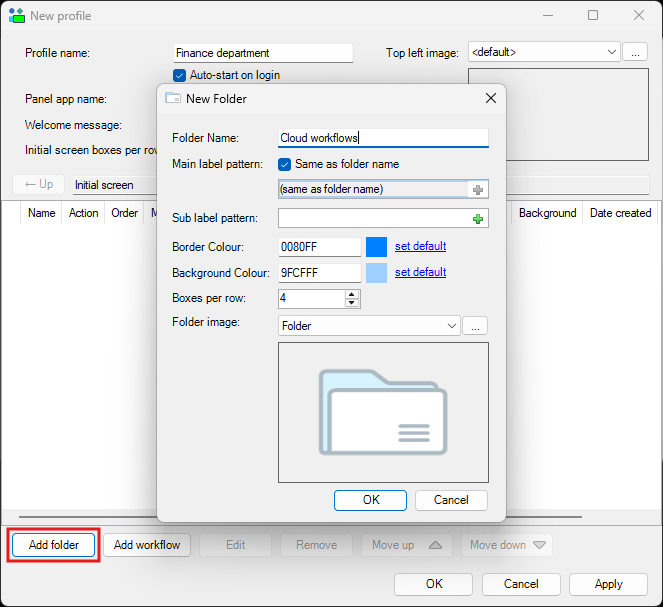663x607 pixels.
Task: Click the Profile name field
Action: coord(263,53)
